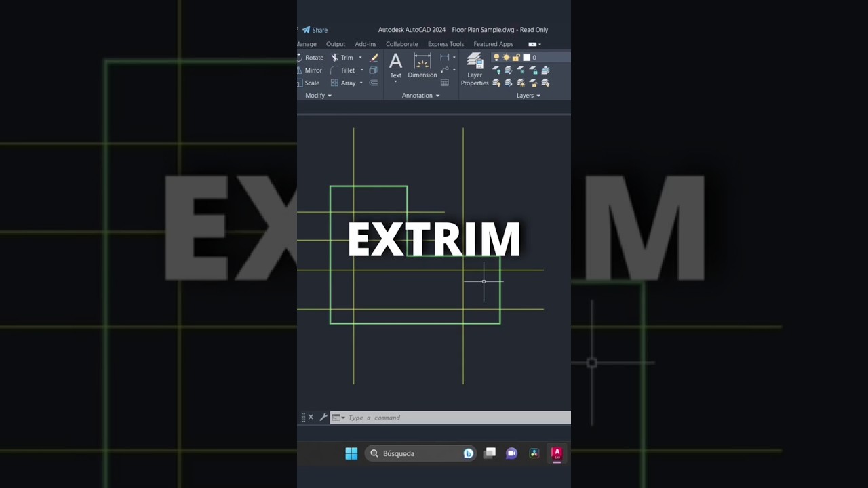
Task: Switch to the Featured Apps tab
Action: pos(493,44)
